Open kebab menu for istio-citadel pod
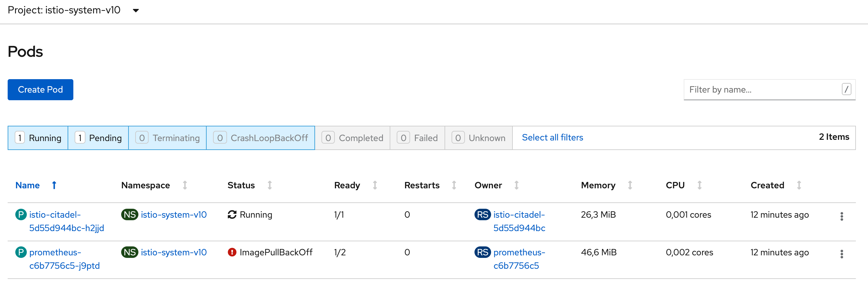This screenshot has height=293, width=868. click(x=842, y=216)
